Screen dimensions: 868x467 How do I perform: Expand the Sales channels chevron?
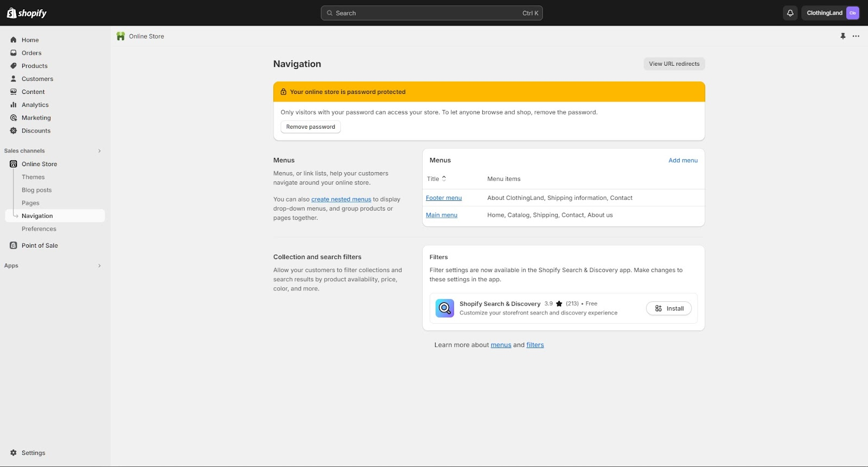click(x=99, y=151)
